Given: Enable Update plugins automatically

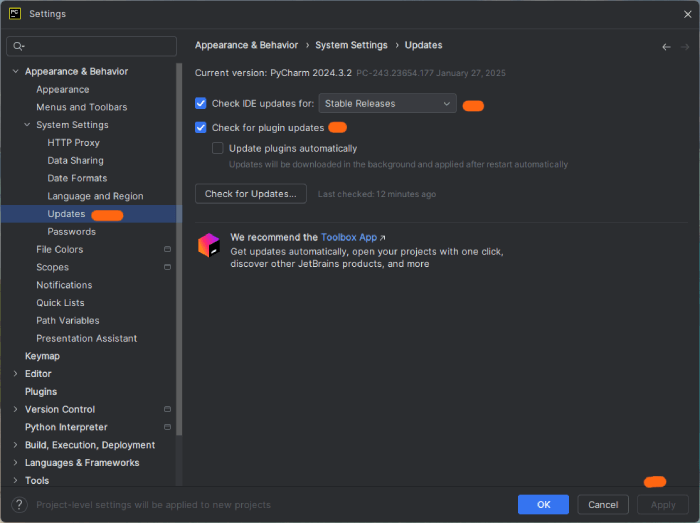Looking at the screenshot, I should [218, 148].
